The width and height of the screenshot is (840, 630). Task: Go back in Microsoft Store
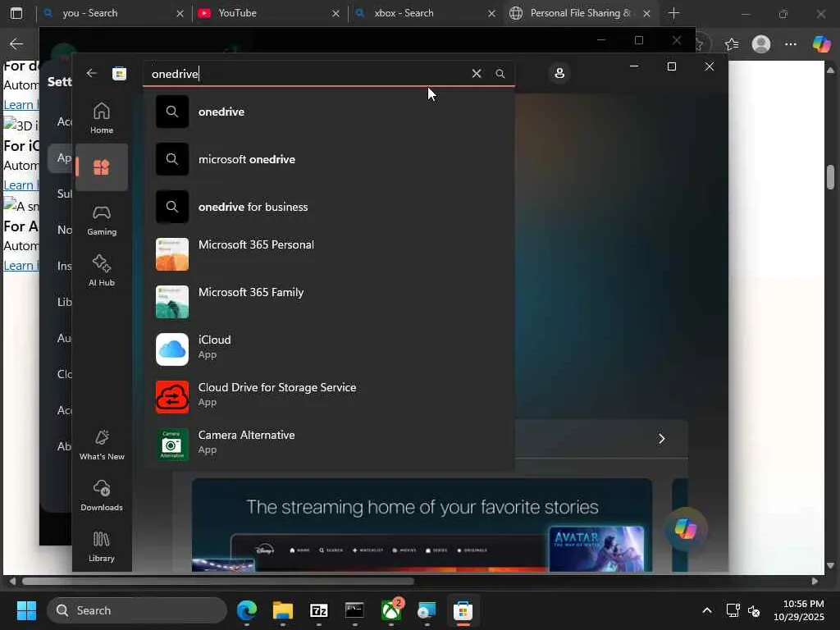click(92, 73)
